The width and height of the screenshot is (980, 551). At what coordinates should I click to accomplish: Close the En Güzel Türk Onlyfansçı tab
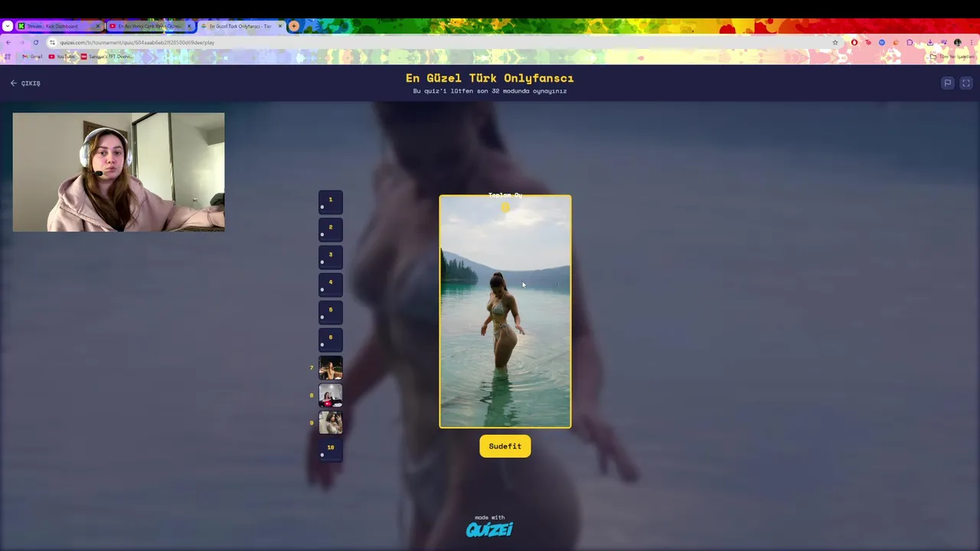[279, 26]
